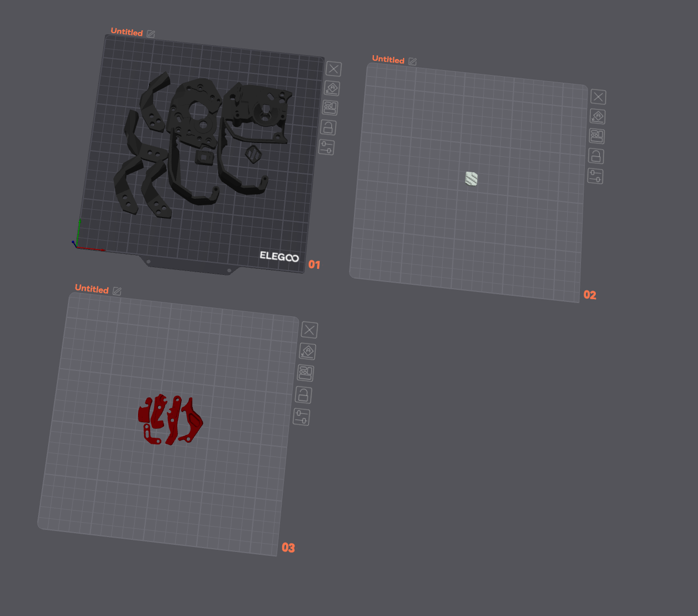Edit the name of plate 03
Image resolution: width=698 pixels, height=616 pixels.
pyautogui.click(x=117, y=291)
